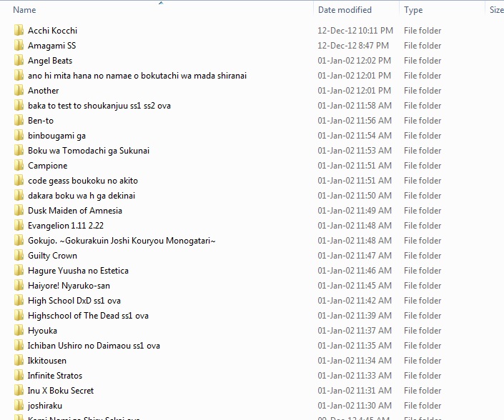Click 'File folder' type in the Campione row
Viewport: 504px width, 420px height.
click(423, 166)
